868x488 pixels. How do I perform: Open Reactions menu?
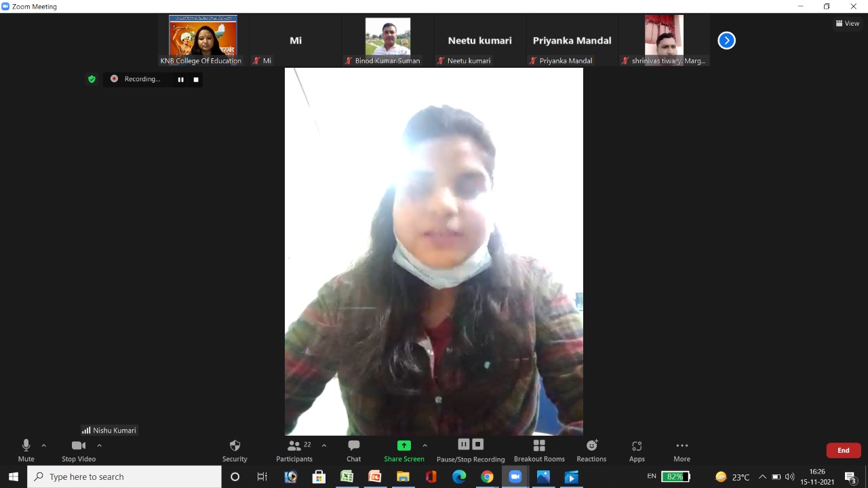pos(591,451)
